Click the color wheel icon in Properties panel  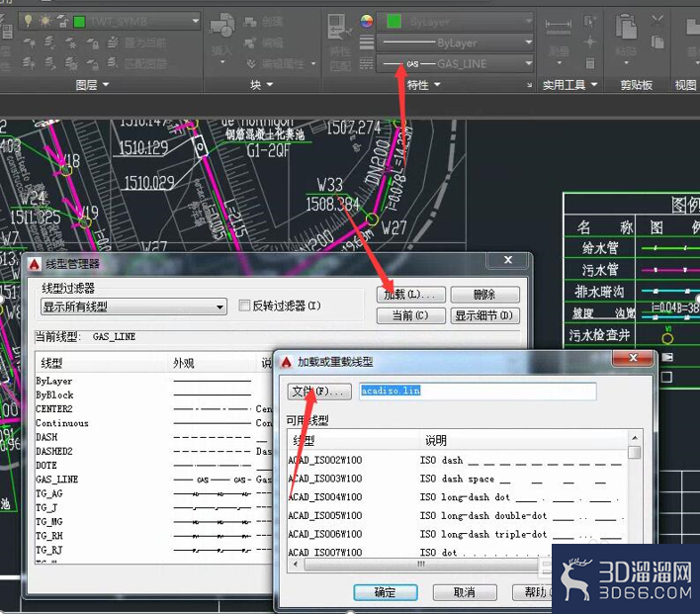pyautogui.click(x=367, y=21)
